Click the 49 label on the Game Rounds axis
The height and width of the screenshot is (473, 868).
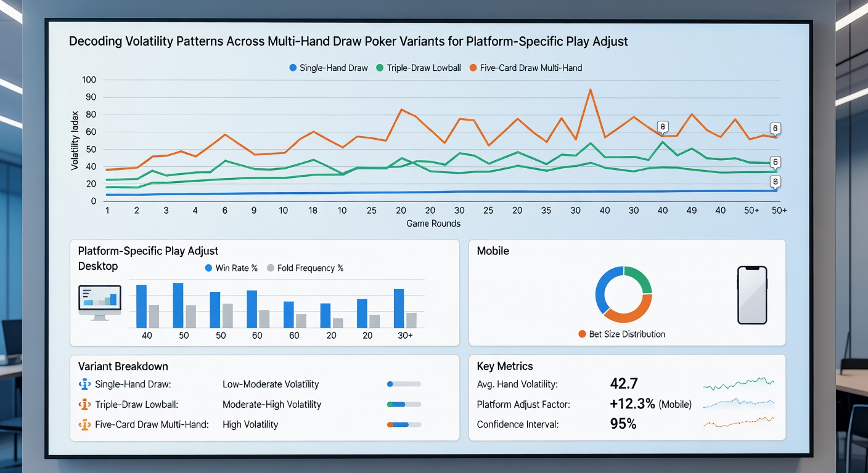[x=692, y=210]
